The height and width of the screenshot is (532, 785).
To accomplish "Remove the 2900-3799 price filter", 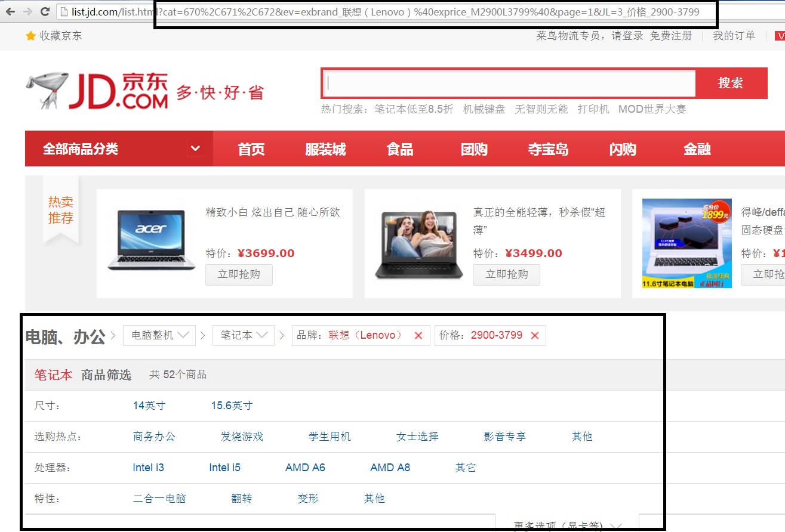I will point(535,336).
